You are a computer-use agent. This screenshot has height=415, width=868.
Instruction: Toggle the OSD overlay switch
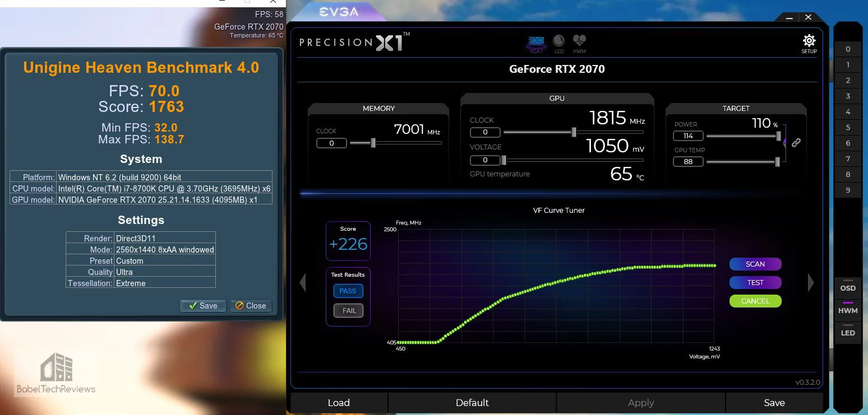(848, 288)
